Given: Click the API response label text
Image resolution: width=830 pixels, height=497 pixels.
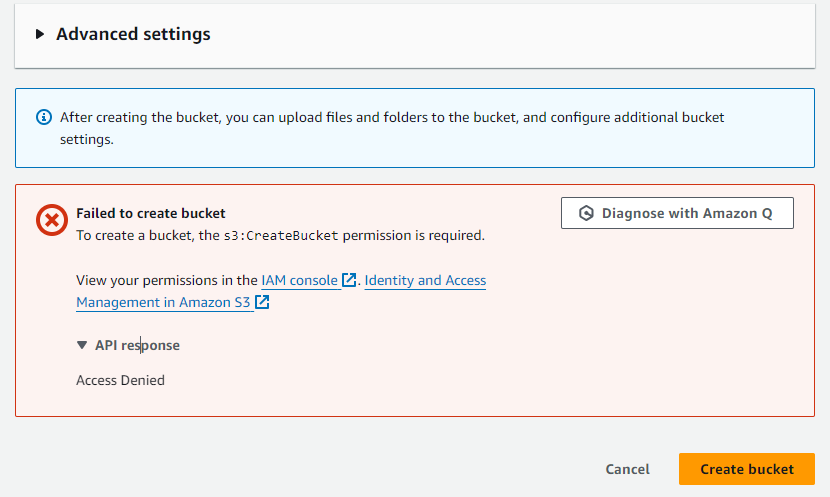Looking at the screenshot, I should click(137, 345).
